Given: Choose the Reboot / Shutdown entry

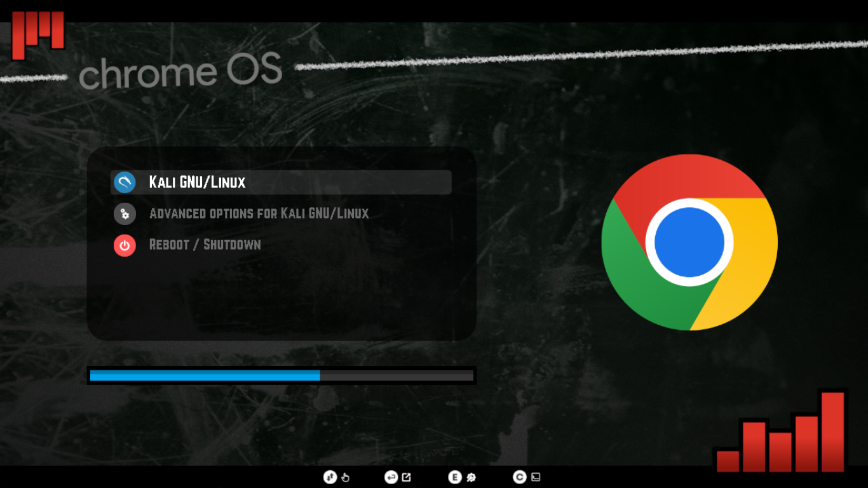Looking at the screenshot, I should click(x=205, y=245).
